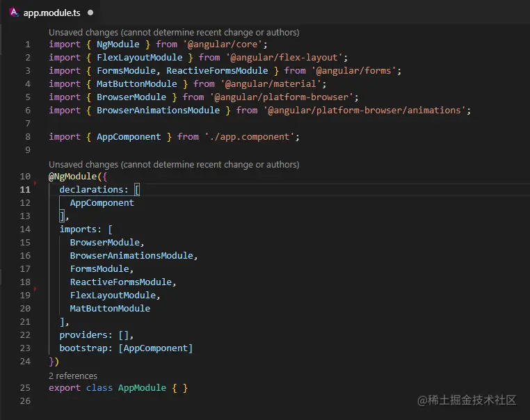This screenshot has width=530, height=420.
Task: Click 'MatButtonModule' on line 20
Action: (110, 308)
